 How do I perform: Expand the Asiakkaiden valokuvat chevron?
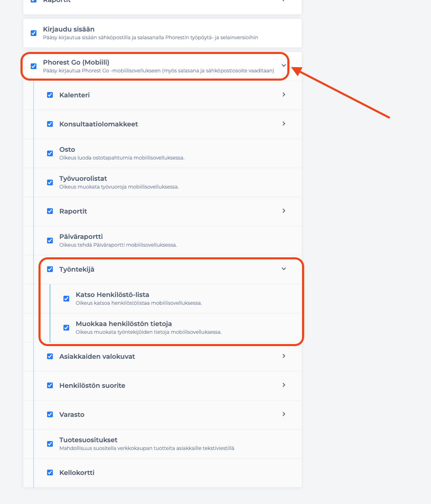point(284,356)
